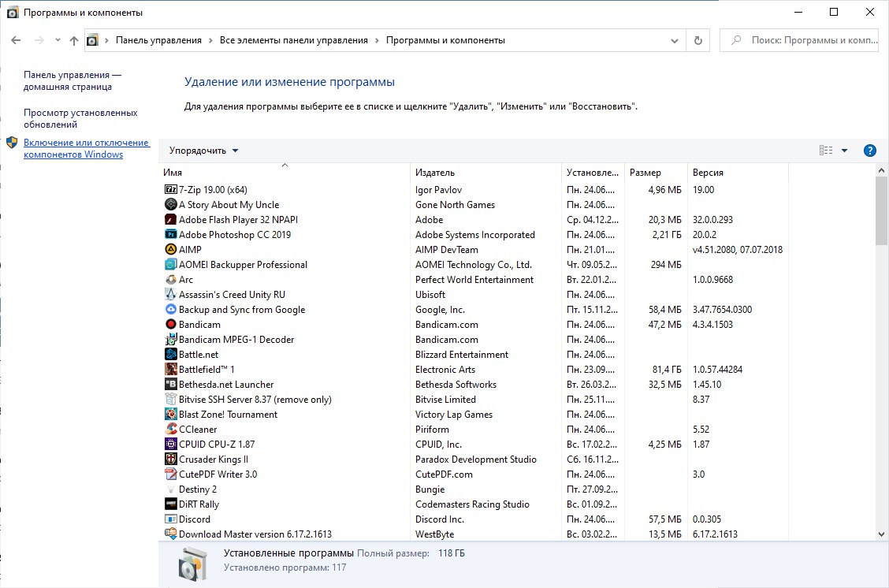Click the refresh button in the address bar
This screenshot has height=588, width=889.
click(698, 40)
